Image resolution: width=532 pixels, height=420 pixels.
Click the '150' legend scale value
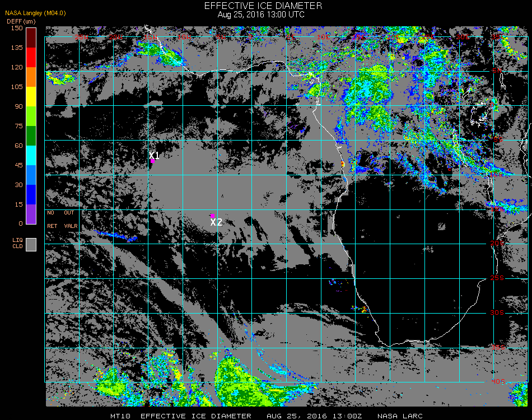(17, 28)
